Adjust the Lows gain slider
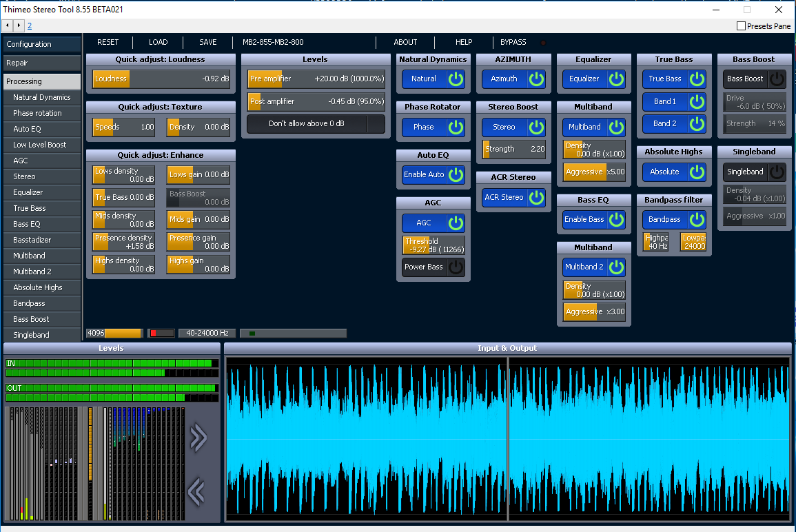Image resolution: width=796 pixels, height=532 pixels. [x=198, y=174]
